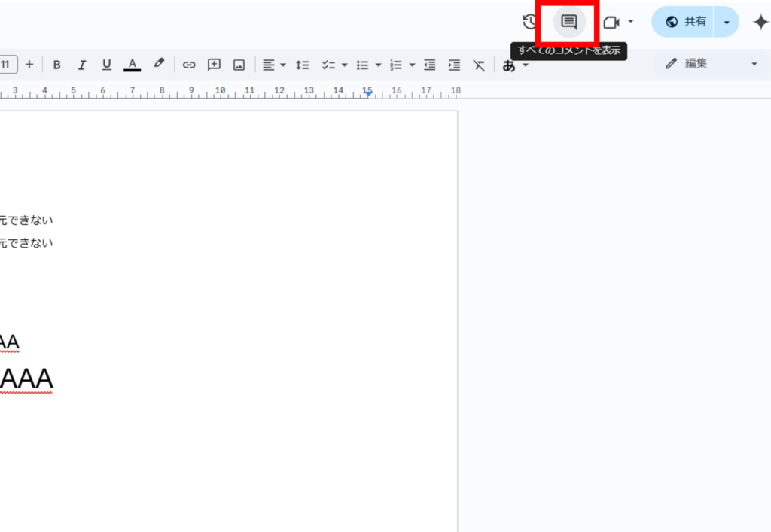The height and width of the screenshot is (532, 771).
Task: Show all comments via comment icon
Action: click(569, 22)
